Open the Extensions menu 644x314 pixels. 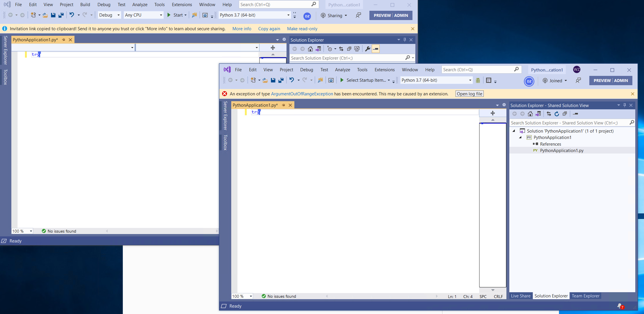click(384, 69)
